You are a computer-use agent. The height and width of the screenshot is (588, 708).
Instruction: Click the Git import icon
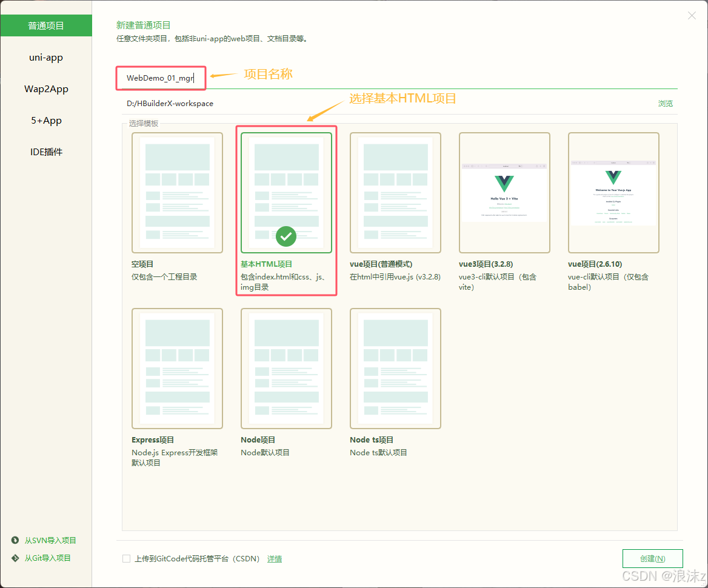pos(15,558)
